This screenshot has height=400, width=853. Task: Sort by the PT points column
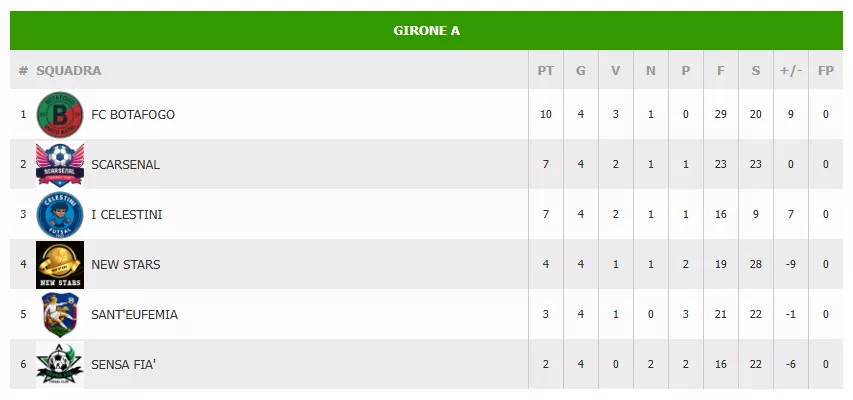click(x=545, y=71)
